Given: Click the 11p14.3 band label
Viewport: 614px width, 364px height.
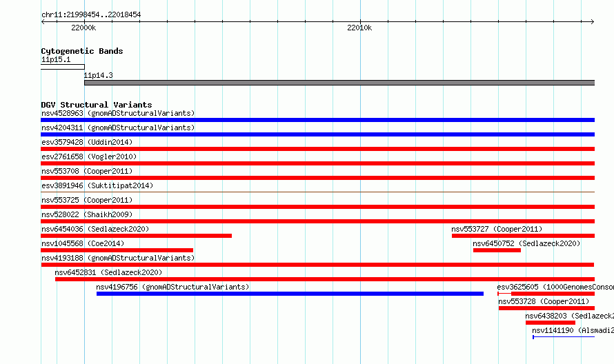Looking at the screenshot, I should (x=98, y=75).
